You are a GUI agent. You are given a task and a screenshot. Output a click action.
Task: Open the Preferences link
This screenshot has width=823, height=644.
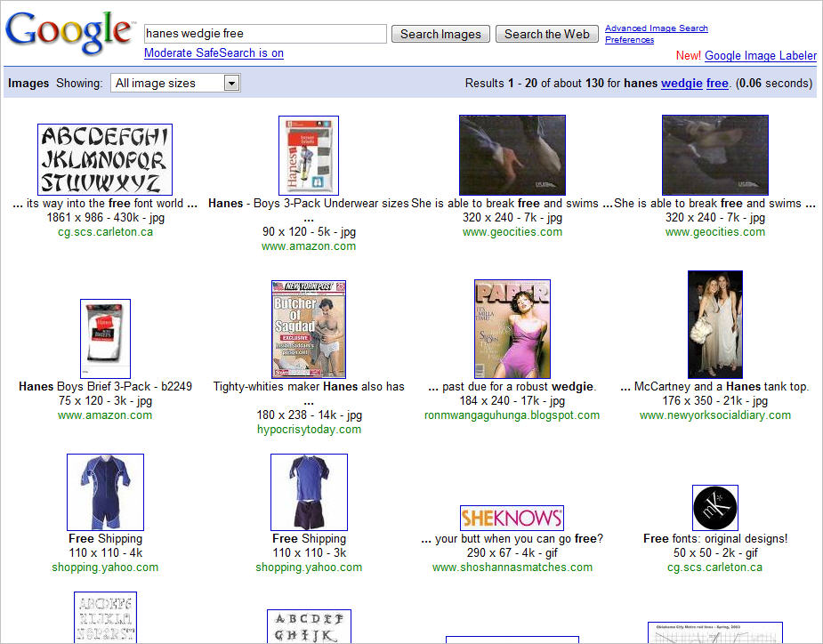pyautogui.click(x=629, y=40)
